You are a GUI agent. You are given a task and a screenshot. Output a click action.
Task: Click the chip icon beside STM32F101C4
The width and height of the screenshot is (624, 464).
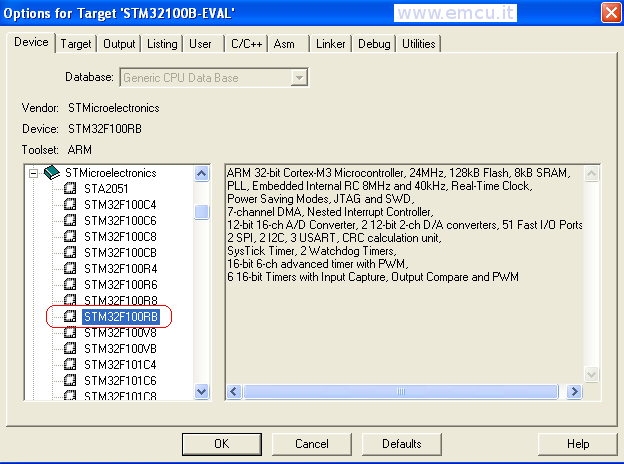point(70,364)
